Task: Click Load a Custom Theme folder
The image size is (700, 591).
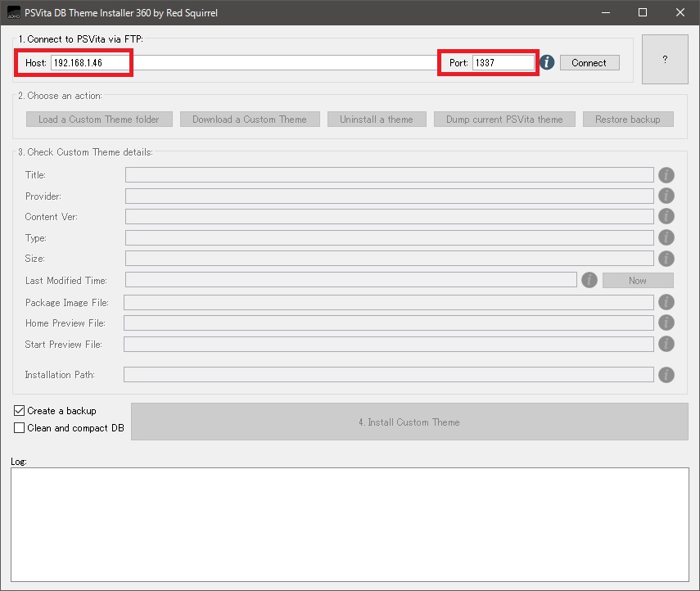Action: [x=99, y=120]
